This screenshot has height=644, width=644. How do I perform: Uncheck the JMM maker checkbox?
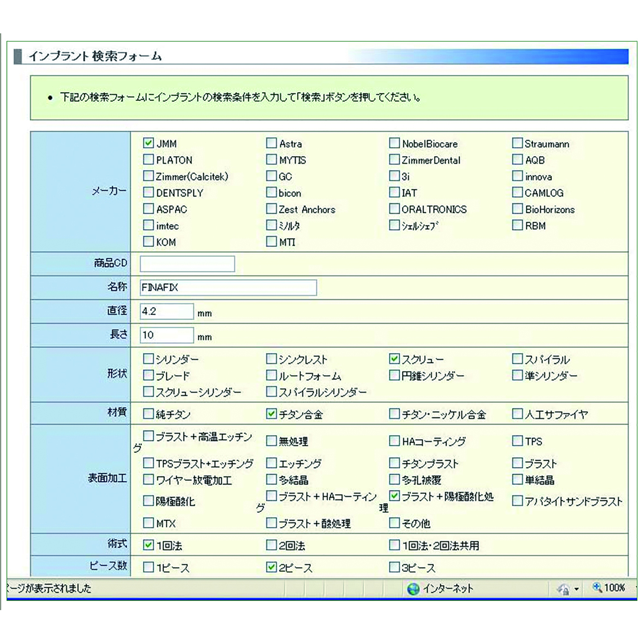(x=148, y=143)
